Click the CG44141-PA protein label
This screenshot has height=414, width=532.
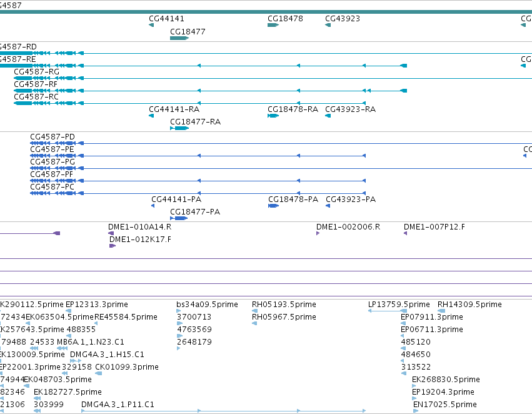[176, 199]
